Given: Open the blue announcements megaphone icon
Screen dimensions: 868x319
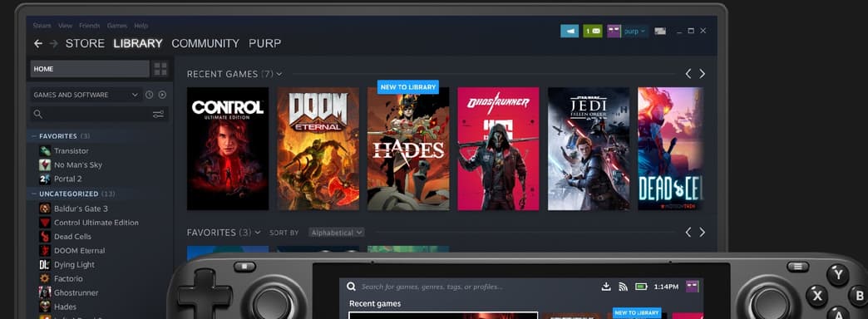Looking at the screenshot, I should tap(570, 31).
